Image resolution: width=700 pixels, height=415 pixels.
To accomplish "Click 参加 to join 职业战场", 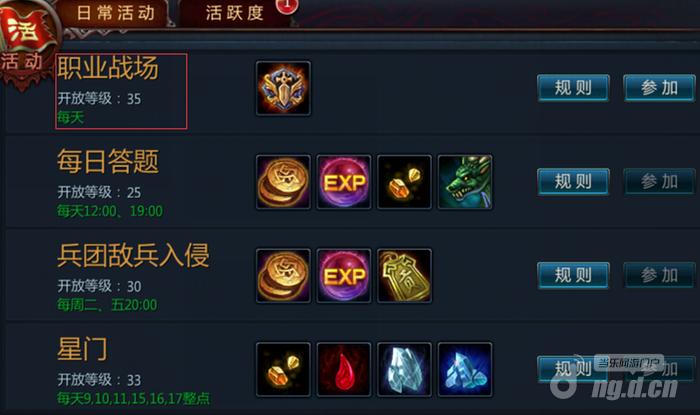I will pos(659,88).
